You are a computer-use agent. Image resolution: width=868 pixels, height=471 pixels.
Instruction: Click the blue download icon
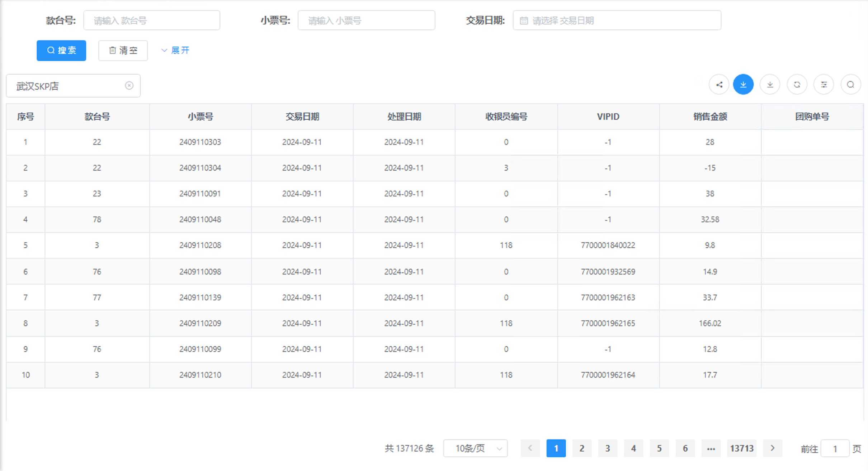pyautogui.click(x=743, y=85)
